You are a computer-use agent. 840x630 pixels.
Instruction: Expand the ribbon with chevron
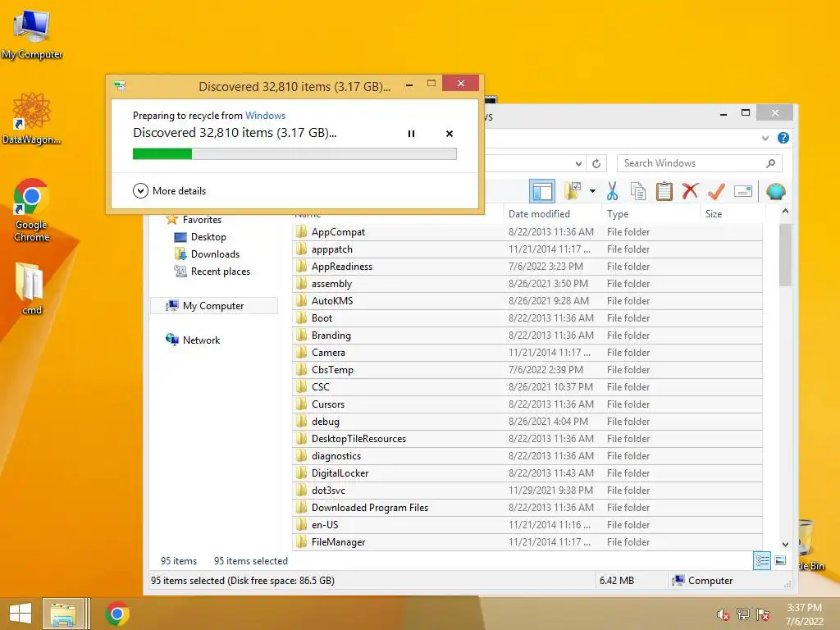point(765,138)
